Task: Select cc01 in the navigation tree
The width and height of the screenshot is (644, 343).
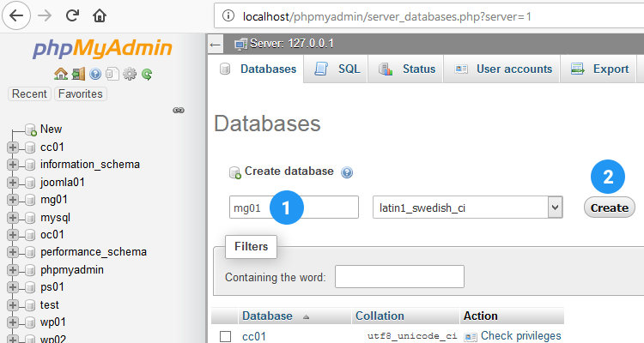Action: click(52, 147)
